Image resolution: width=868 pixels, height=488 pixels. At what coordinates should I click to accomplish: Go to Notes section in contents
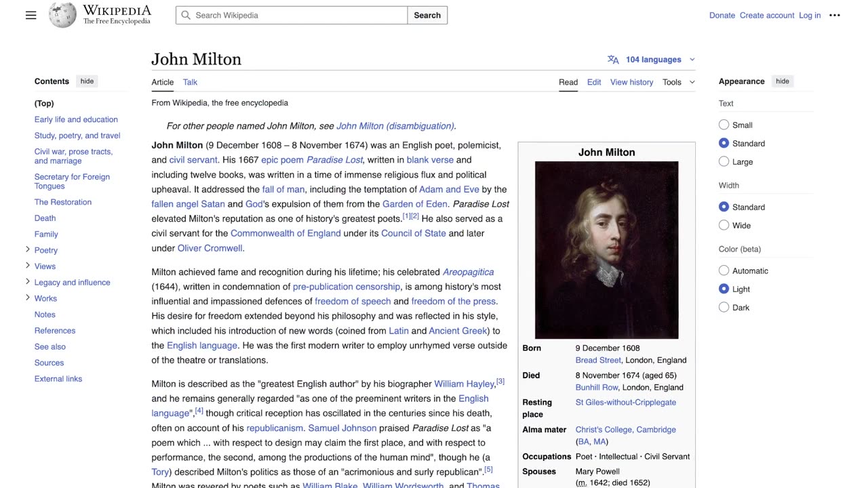(45, 314)
